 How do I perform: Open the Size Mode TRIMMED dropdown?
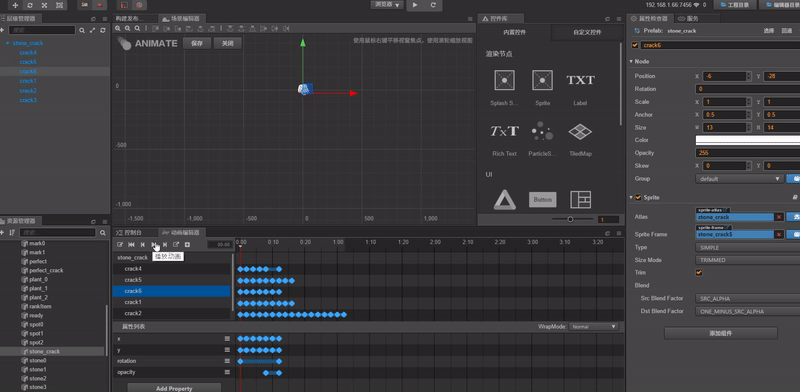pyautogui.click(x=747, y=260)
